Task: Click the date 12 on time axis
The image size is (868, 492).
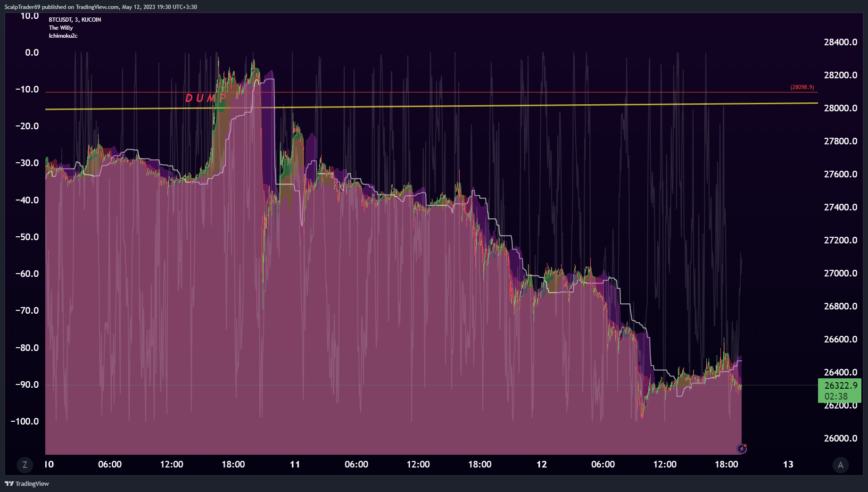Action: tap(542, 464)
